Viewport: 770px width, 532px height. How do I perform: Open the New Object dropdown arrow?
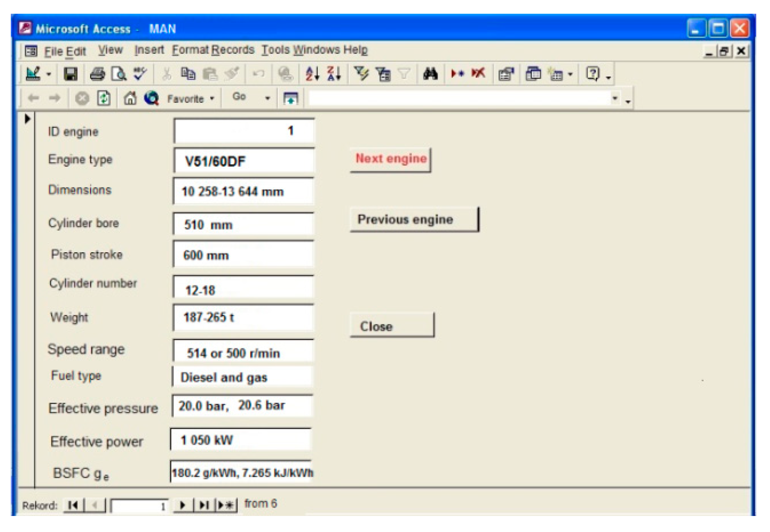pyautogui.click(x=571, y=75)
